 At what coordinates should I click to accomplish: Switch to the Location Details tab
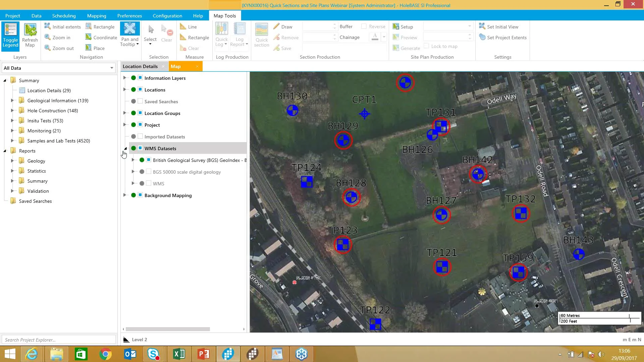pyautogui.click(x=140, y=66)
